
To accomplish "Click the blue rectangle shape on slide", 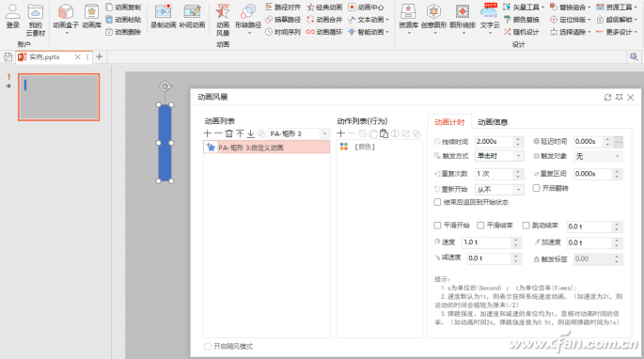I will coord(165,143).
